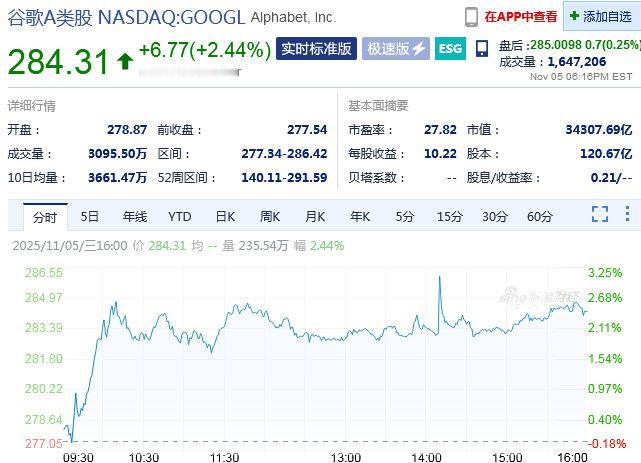Click the red -0.18% axis label
641x463 pixels.
pyautogui.click(x=607, y=443)
